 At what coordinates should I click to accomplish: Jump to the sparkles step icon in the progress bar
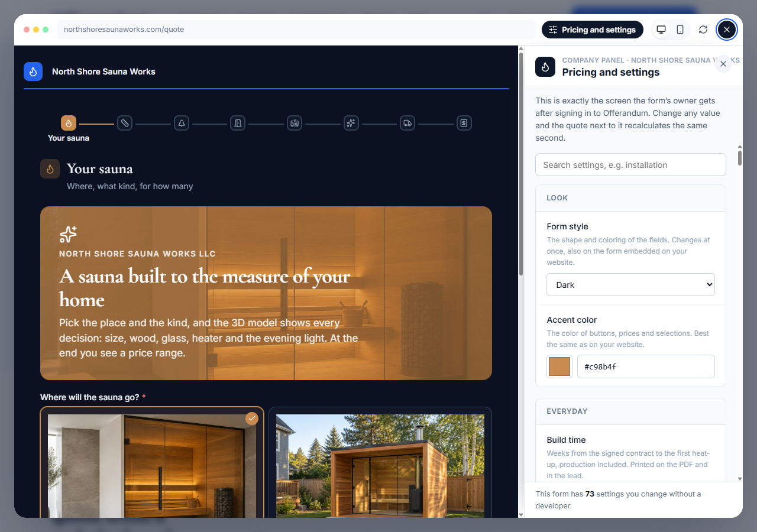(x=351, y=123)
